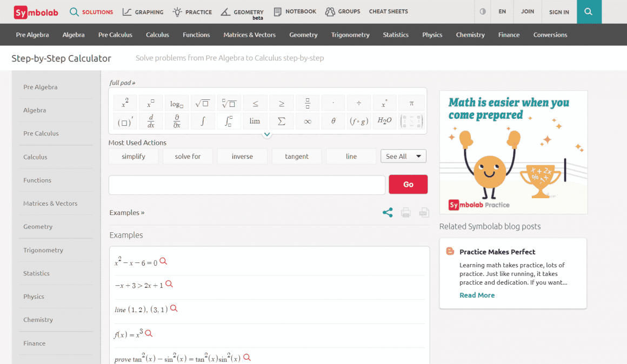
Task: Click the definite integral icon
Action: [x=229, y=121]
